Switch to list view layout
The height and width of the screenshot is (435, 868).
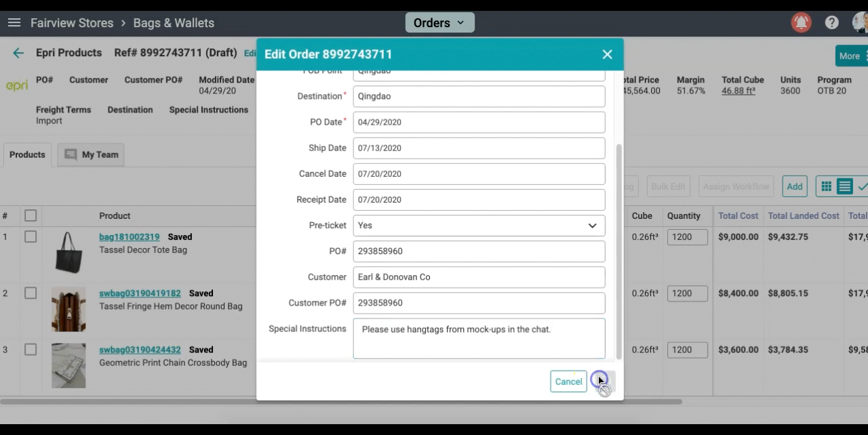[844, 186]
